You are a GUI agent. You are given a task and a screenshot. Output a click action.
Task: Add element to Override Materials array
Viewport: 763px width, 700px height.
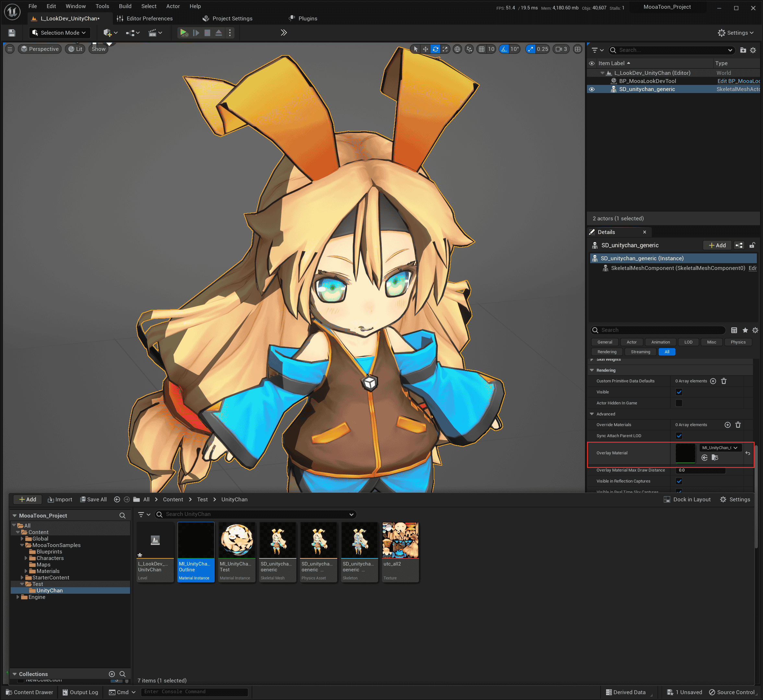[727, 425]
